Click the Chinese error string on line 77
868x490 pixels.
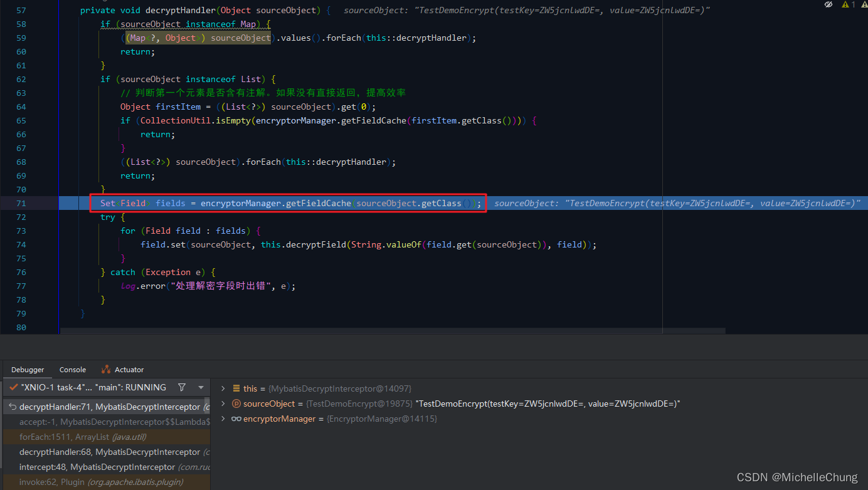tap(223, 286)
